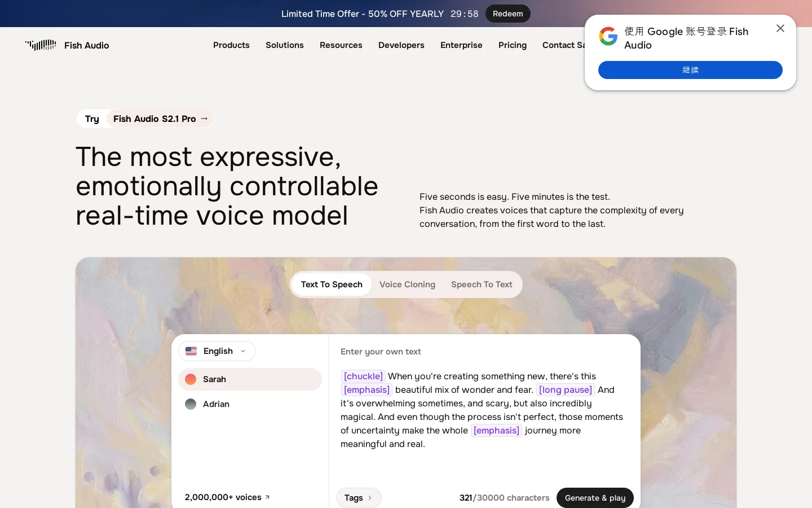Open the Developers menu
Viewport: 812px width, 508px height.
401,45
